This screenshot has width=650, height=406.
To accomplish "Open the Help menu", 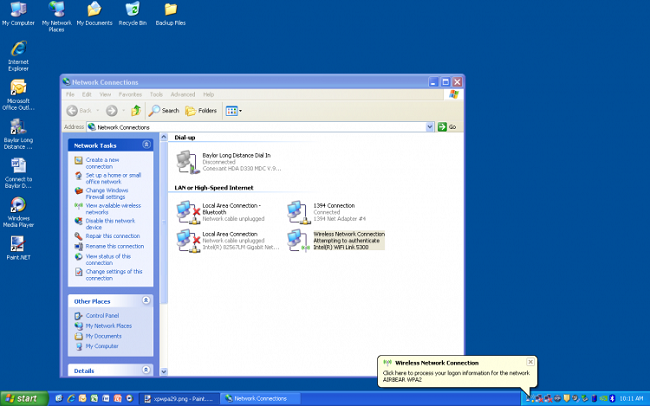I will 209,95.
